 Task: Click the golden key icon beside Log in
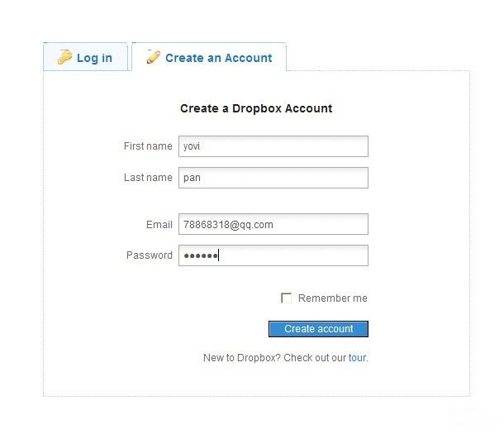tap(64, 57)
